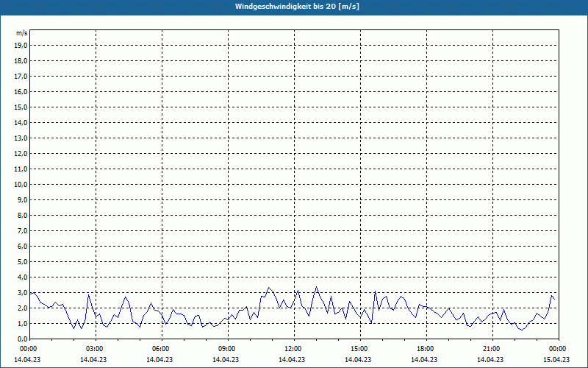The image size is (588, 368).
Task: Click the 19,0 value on the y-axis
Action: [x=21, y=46]
